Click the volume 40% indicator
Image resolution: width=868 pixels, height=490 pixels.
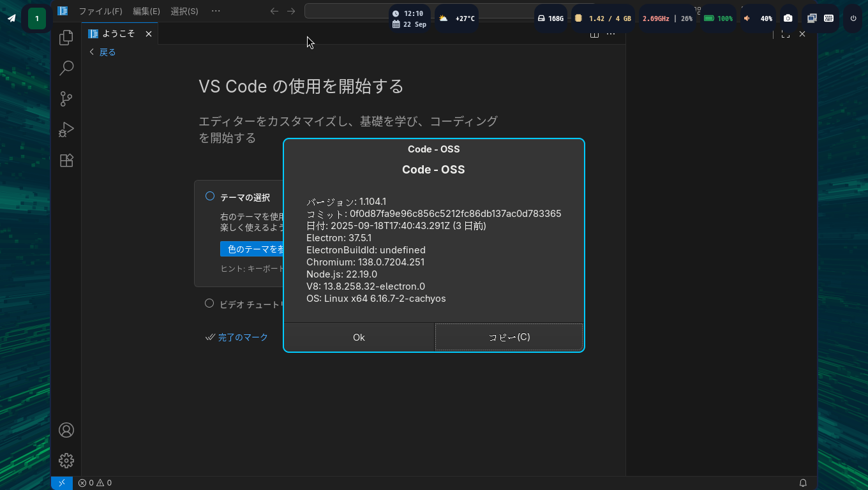(x=758, y=19)
